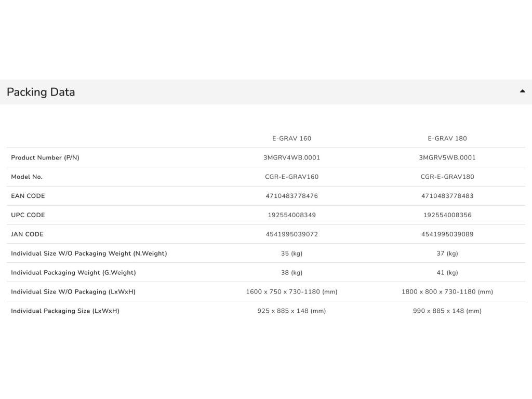The height and width of the screenshot is (399, 532).
Task: Click JAN code 4541995039072
Action: coord(291,234)
